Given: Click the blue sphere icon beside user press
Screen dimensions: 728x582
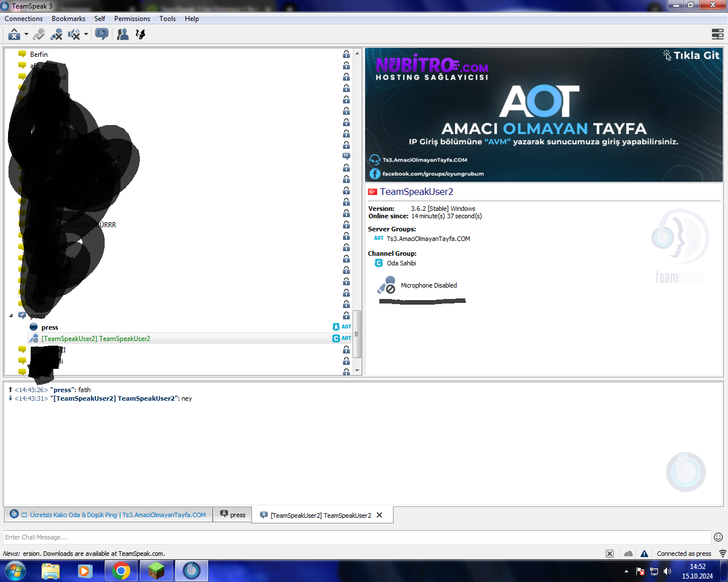Looking at the screenshot, I should pyautogui.click(x=34, y=327).
